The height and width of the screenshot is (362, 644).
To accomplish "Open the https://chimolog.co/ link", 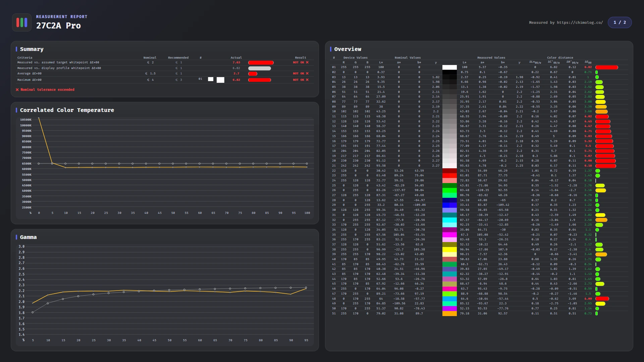I will [580, 22].
